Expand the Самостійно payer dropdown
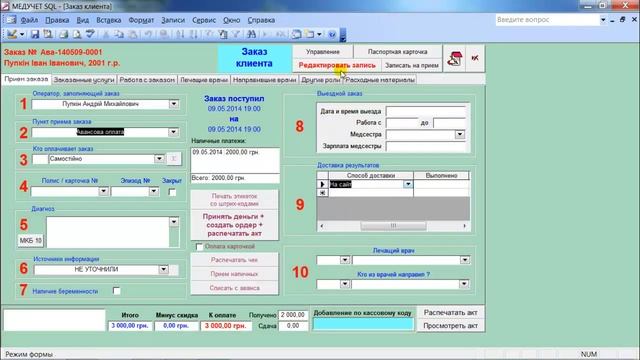 tap(159, 159)
